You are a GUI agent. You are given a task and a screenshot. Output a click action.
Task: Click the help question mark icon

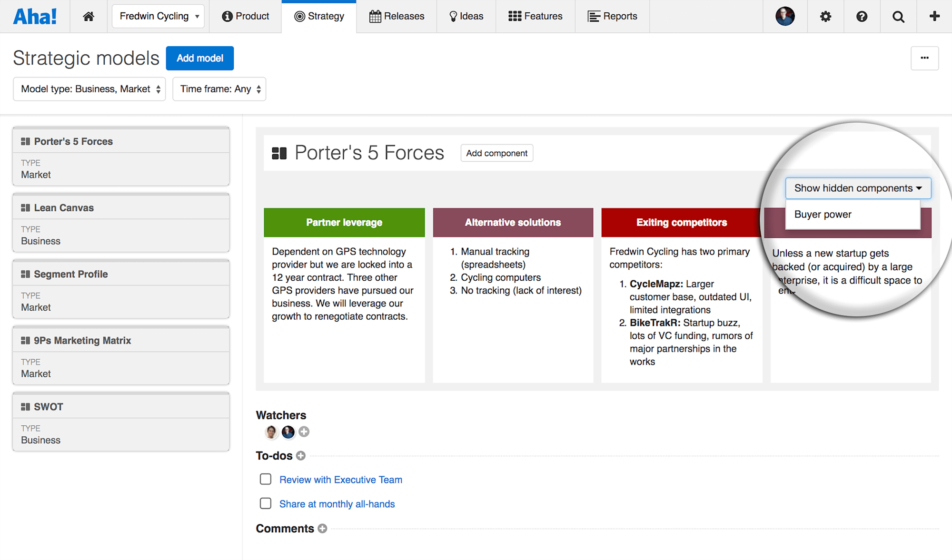pyautogui.click(x=862, y=17)
